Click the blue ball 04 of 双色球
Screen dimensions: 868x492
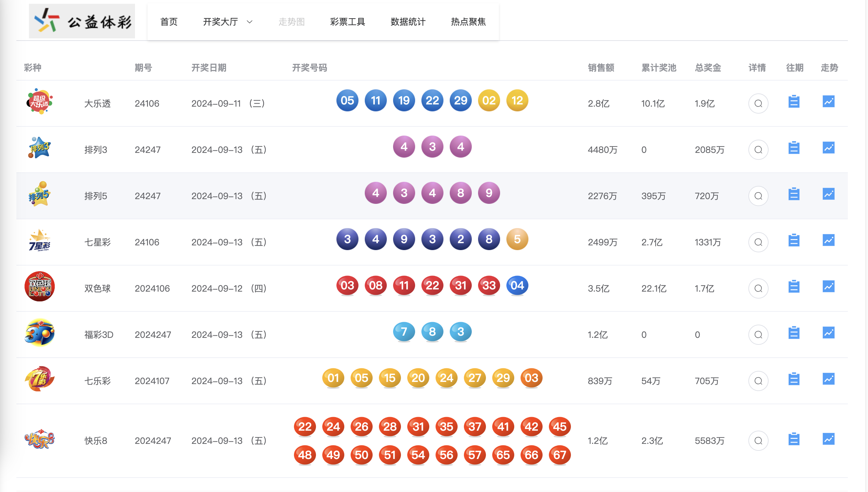point(517,286)
